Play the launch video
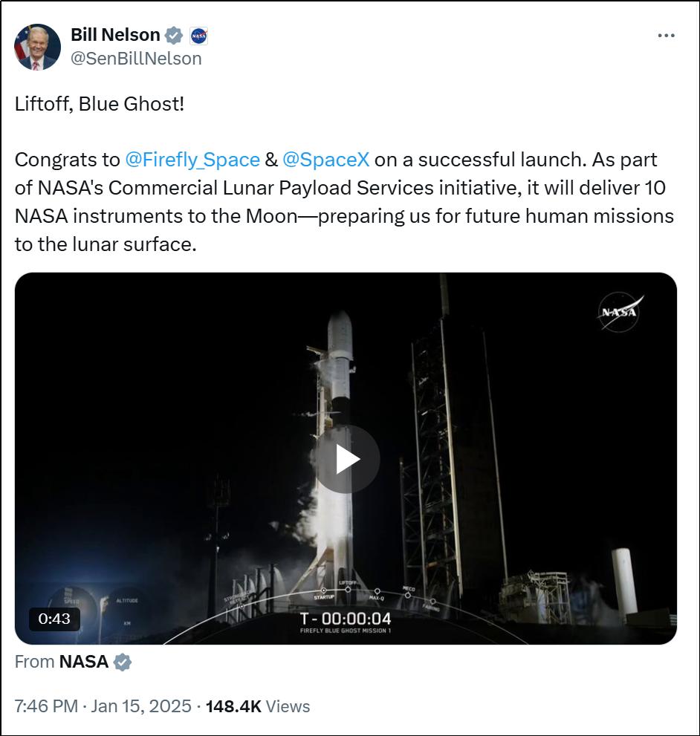This screenshot has width=700, height=736. coord(346,460)
